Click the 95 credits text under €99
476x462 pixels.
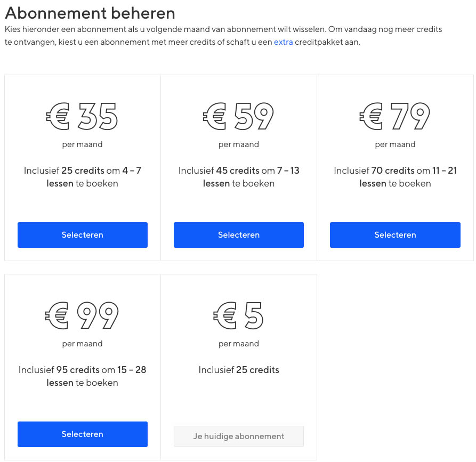click(82, 376)
